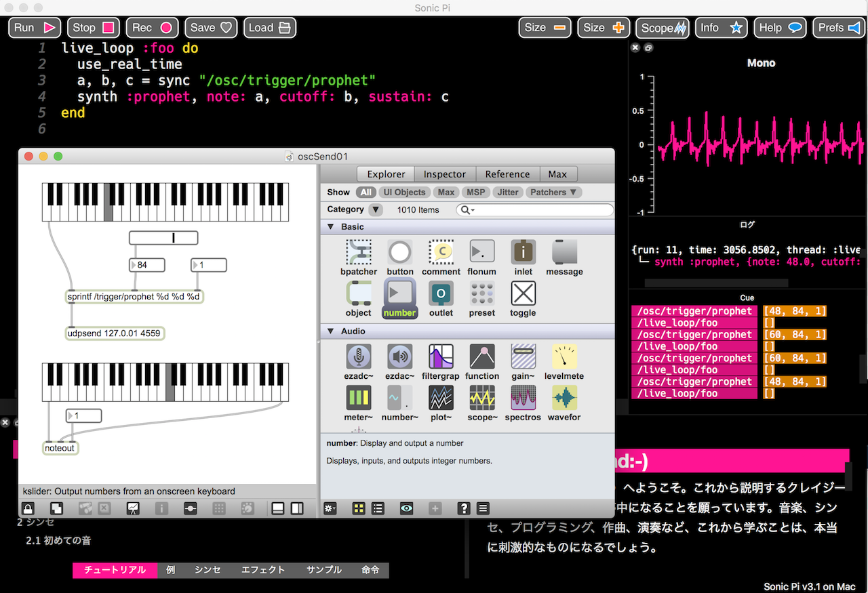The image size is (868, 593).
Task: Filter objects by MSP
Action: click(x=475, y=192)
